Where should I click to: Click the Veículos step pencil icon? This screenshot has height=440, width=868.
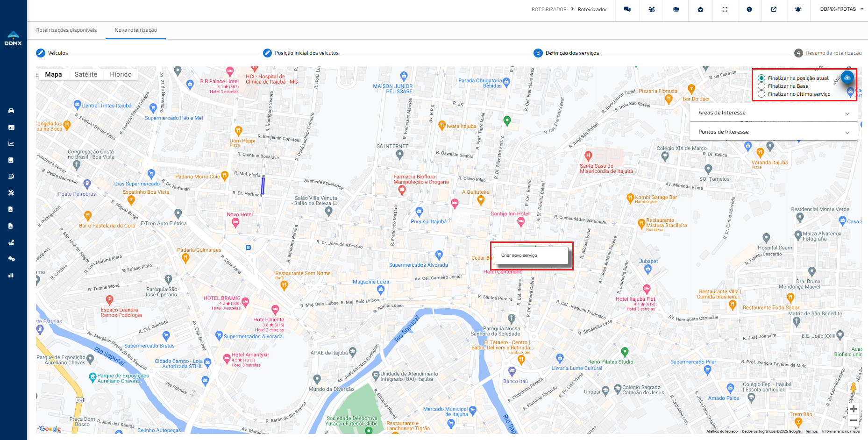(41, 53)
